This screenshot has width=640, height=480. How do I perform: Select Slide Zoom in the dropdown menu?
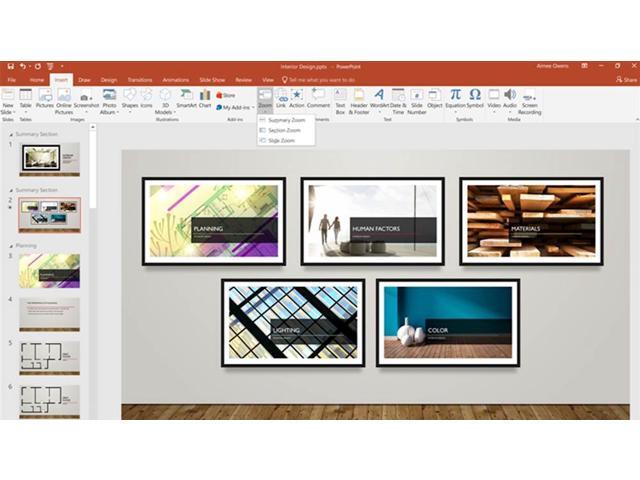coord(281,141)
